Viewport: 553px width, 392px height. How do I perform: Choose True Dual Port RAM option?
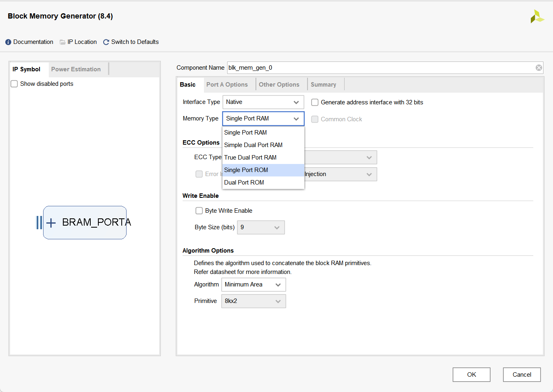[x=263, y=158]
